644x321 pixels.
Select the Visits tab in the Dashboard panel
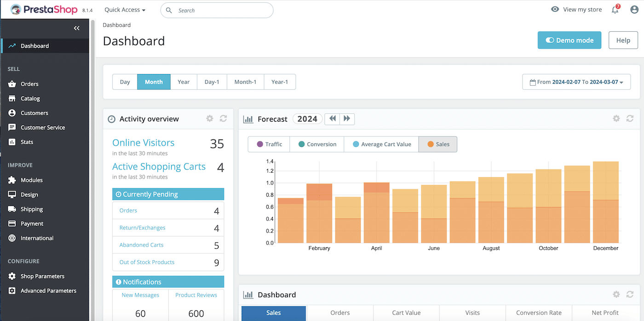click(x=472, y=313)
